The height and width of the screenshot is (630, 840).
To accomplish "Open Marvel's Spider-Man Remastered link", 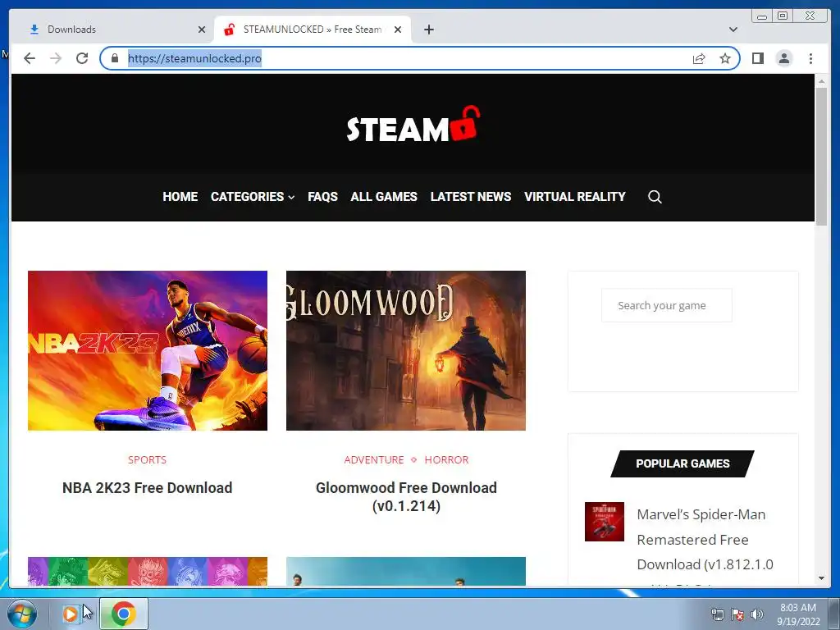I will click(x=705, y=539).
